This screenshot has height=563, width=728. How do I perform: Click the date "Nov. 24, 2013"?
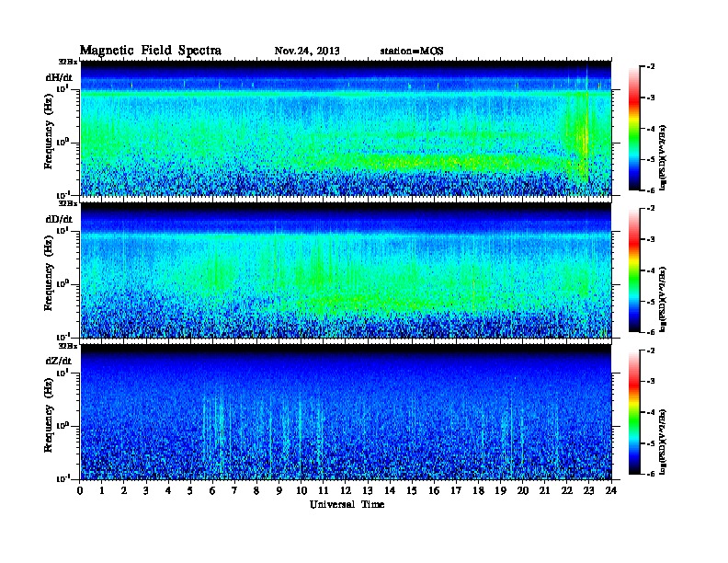pyautogui.click(x=307, y=51)
